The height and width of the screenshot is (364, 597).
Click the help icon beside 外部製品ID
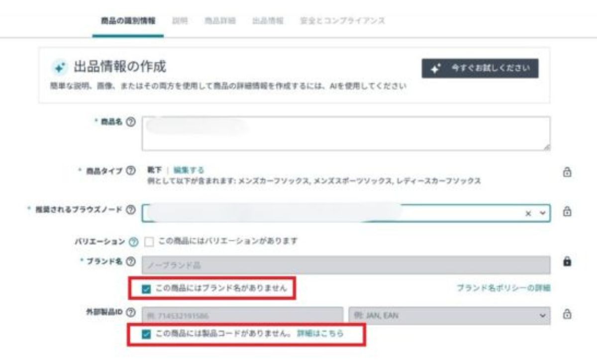coord(131,312)
